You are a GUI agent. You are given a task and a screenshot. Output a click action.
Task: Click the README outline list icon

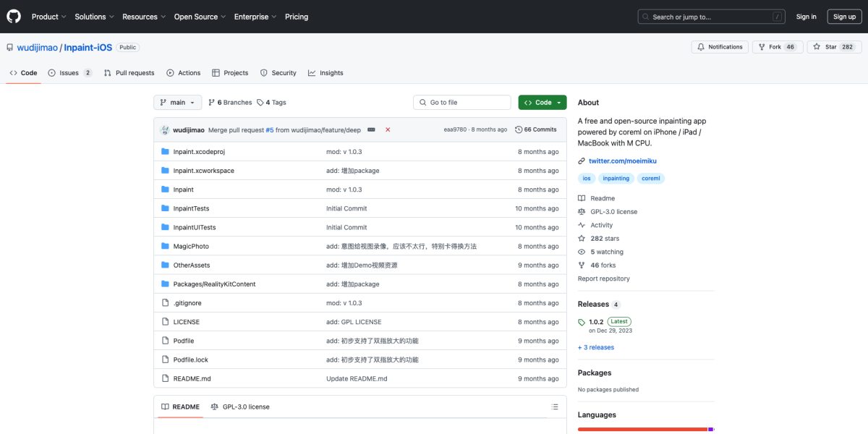(x=555, y=407)
